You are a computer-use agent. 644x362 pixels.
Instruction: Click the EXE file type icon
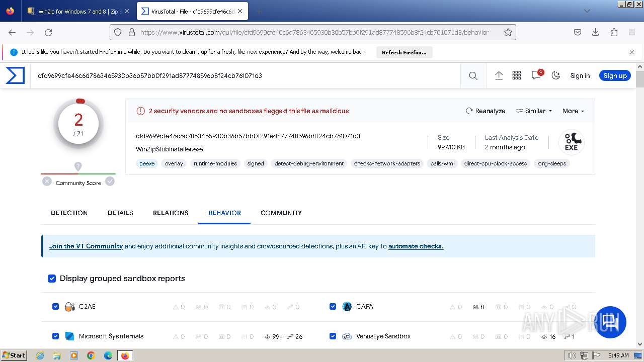point(571,142)
